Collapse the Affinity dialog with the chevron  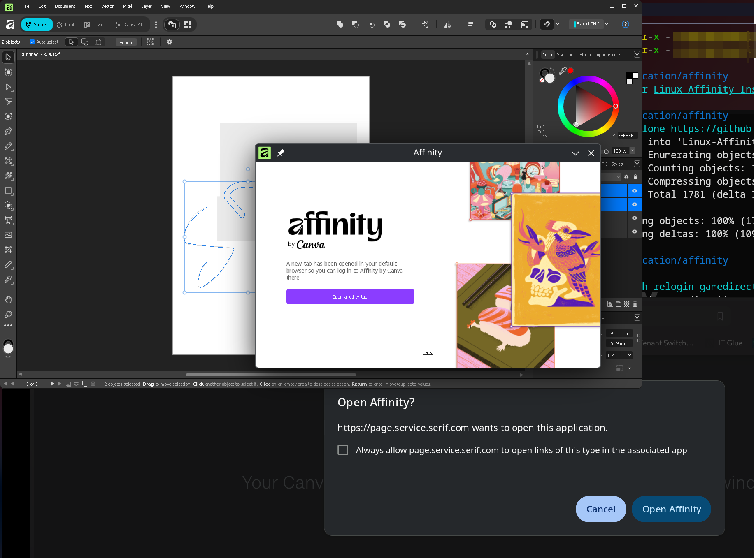click(575, 153)
